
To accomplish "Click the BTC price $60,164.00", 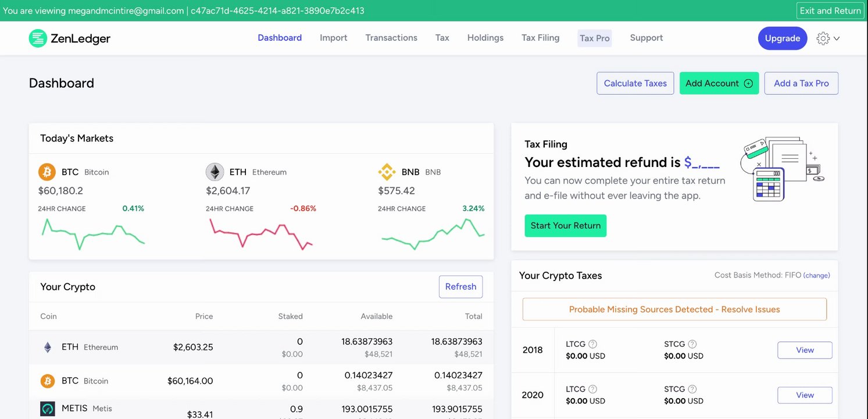I will tap(190, 381).
